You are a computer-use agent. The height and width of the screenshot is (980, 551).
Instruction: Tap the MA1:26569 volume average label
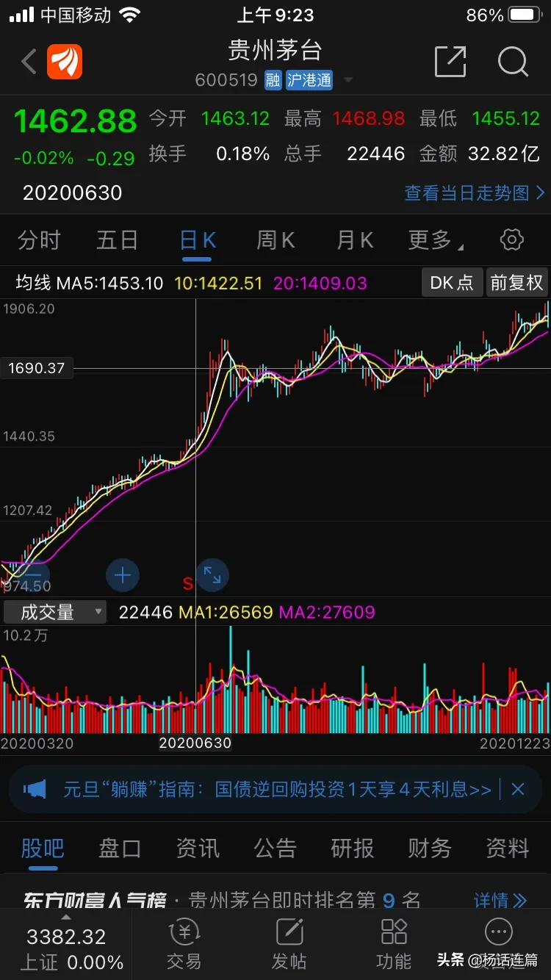coord(226,612)
